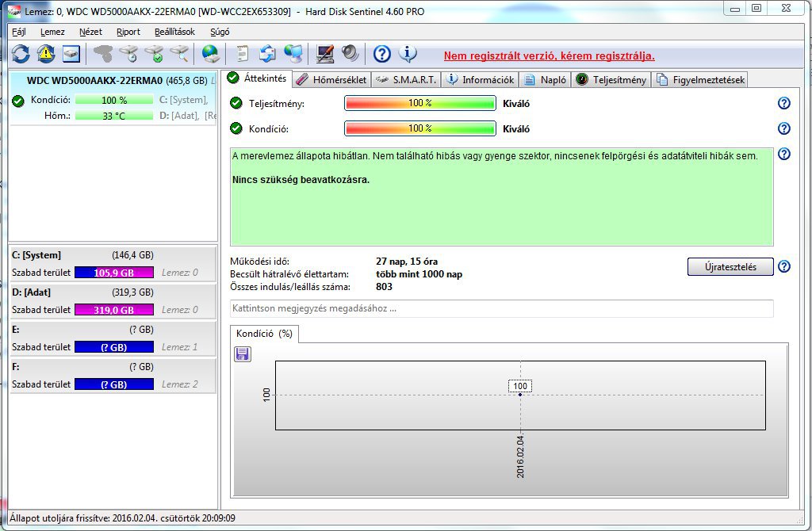The width and height of the screenshot is (812, 531).
Task: Select the F: partition row
Action: coord(113,376)
